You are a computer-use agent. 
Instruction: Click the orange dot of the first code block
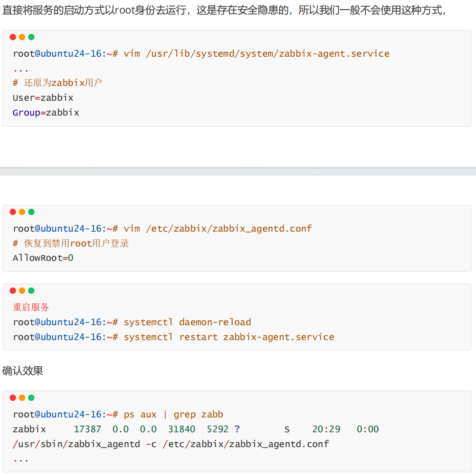22,37
